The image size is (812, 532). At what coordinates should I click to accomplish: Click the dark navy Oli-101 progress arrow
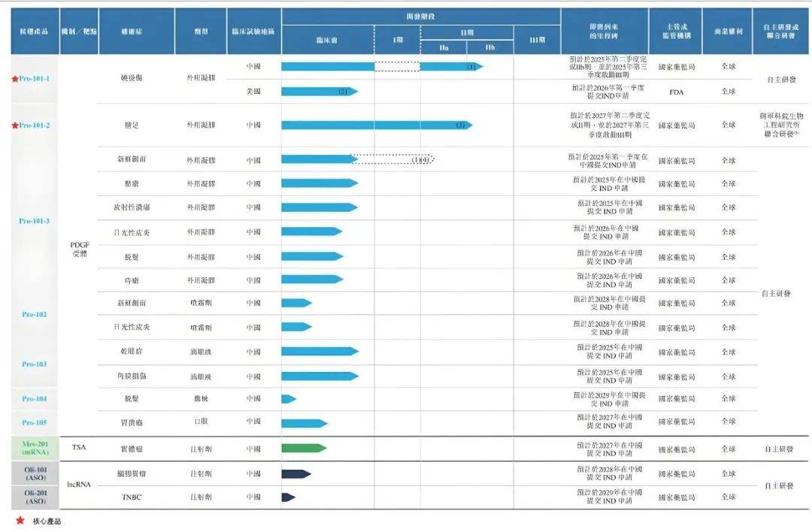(296, 473)
